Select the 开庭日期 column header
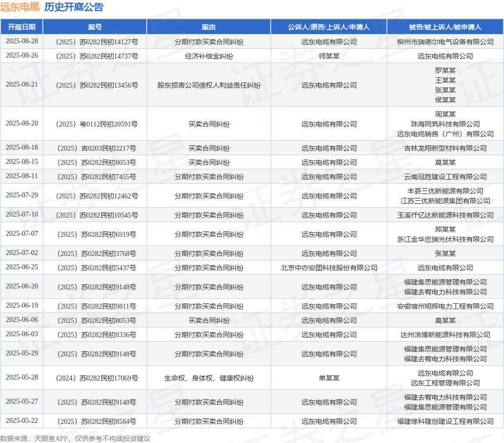Image resolution: width=504 pixels, height=443 pixels. [22, 27]
